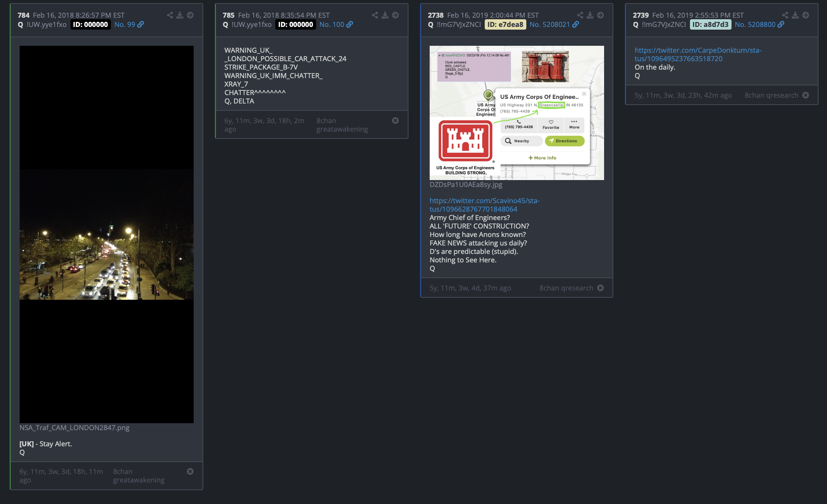Download post 2739 using its download icon
827x504 pixels.
(795, 15)
